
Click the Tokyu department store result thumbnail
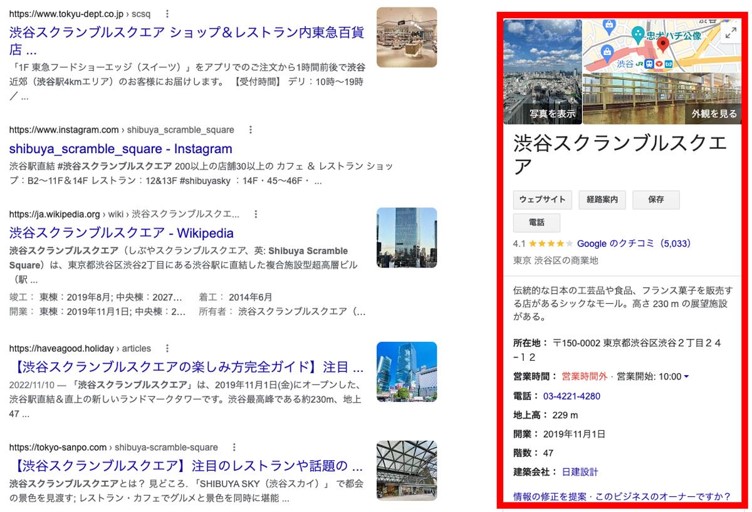pos(407,37)
